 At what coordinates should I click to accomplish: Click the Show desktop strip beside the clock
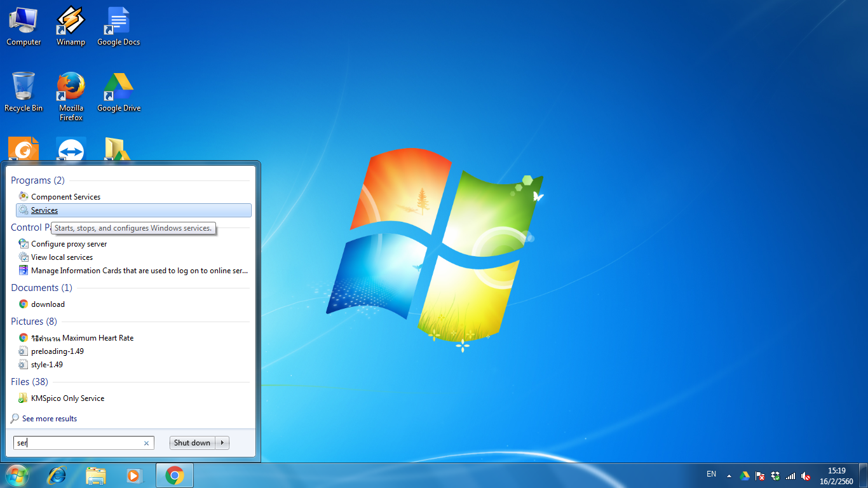coord(863,475)
